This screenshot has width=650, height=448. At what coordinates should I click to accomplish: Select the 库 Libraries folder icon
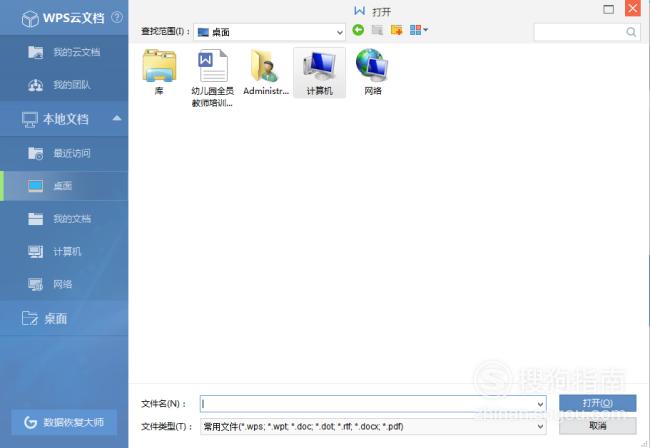[159, 73]
